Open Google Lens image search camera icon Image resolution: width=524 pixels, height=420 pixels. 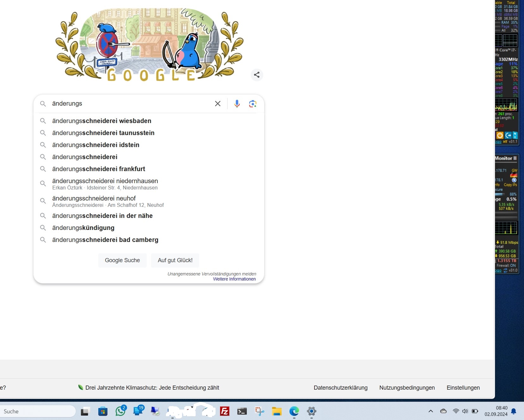coord(253,103)
